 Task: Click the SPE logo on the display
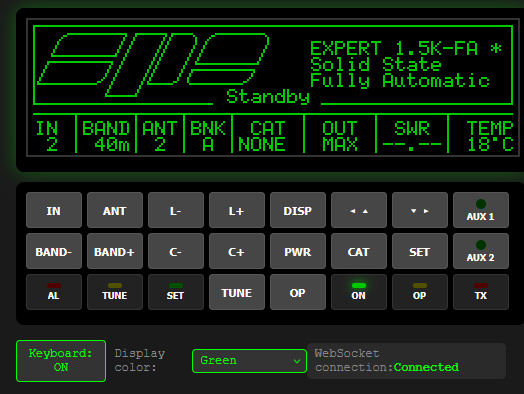(153, 65)
